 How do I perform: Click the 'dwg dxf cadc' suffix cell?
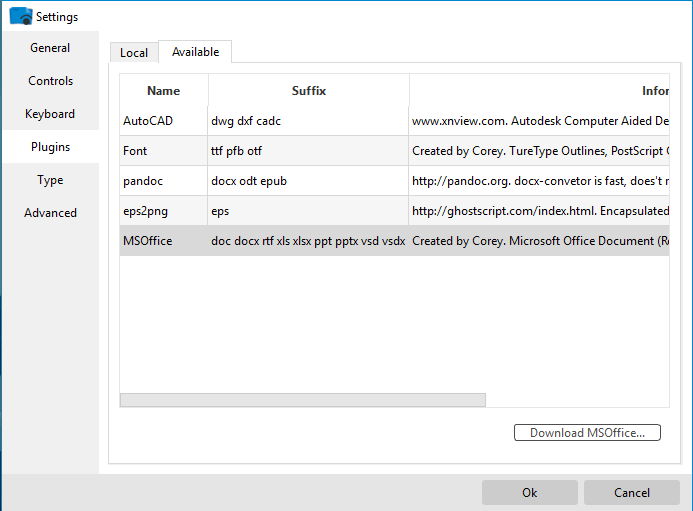click(308, 121)
